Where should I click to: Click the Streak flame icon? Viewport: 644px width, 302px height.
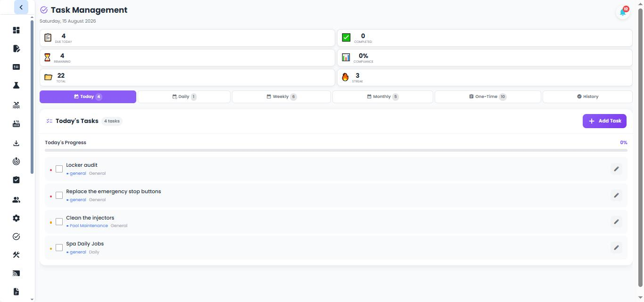pos(345,77)
